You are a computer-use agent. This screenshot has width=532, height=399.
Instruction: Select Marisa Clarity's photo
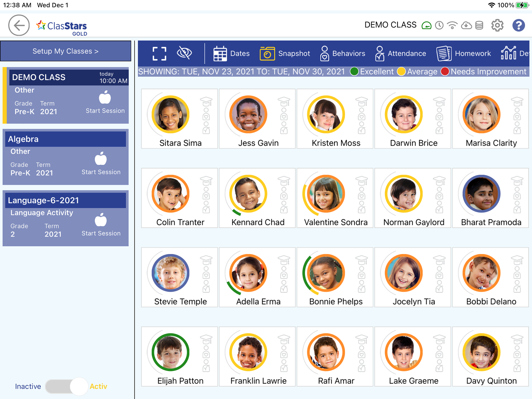(482, 114)
